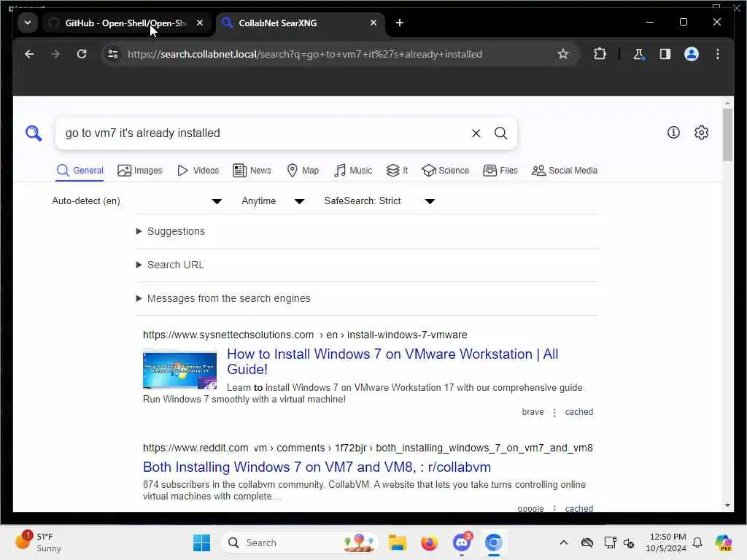Open sysnettechsolutions.com result URL
The height and width of the screenshot is (560, 747).
point(305,335)
